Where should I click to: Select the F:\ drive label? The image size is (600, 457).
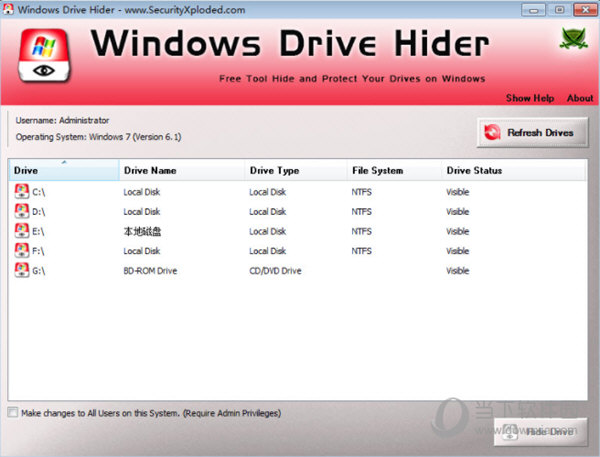click(x=38, y=251)
